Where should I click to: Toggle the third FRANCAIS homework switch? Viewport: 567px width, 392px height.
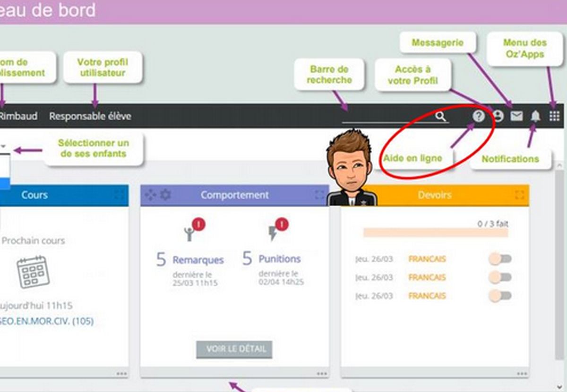[500, 296]
